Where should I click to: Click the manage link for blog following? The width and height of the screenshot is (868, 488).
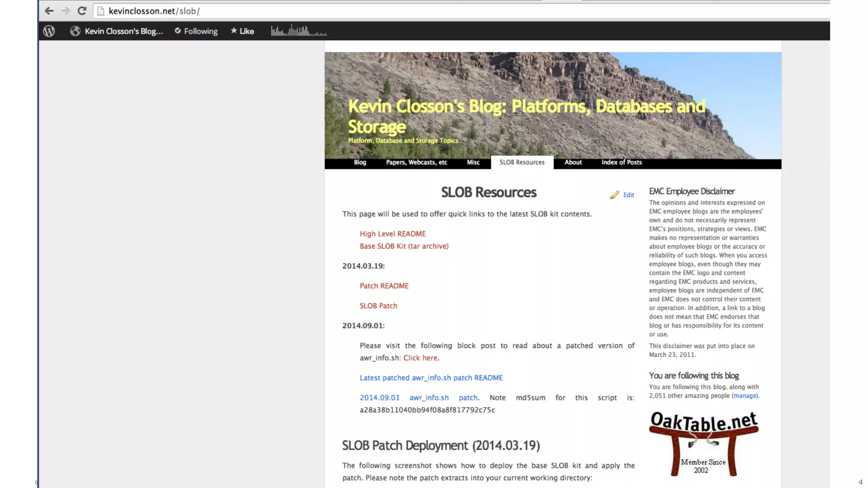(x=745, y=396)
